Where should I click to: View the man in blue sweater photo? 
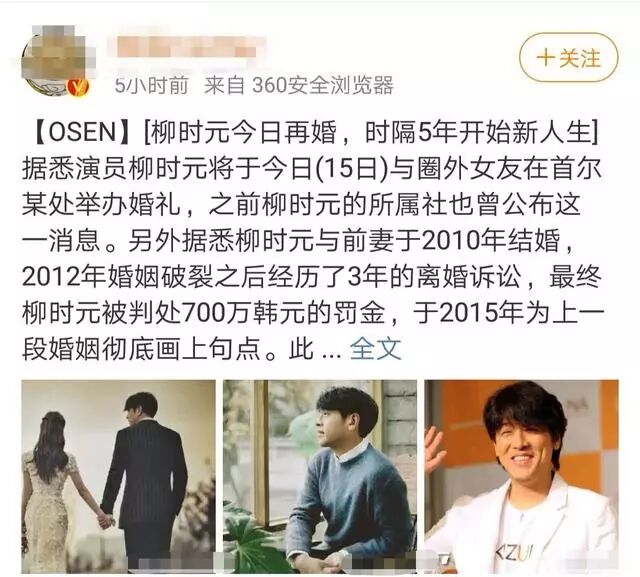[320, 476]
